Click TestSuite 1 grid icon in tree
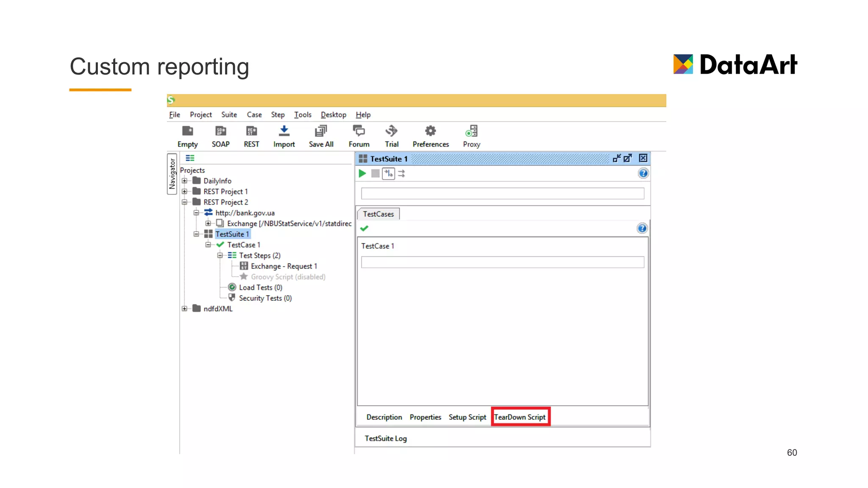Image resolution: width=868 pixels, height=488 pixels. pyautogui.click(x=208, y=234)
